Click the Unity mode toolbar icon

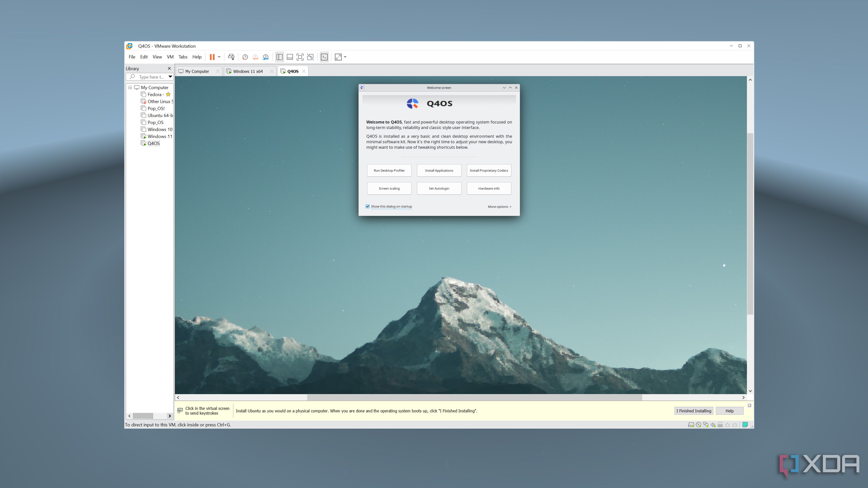(310, 57)
